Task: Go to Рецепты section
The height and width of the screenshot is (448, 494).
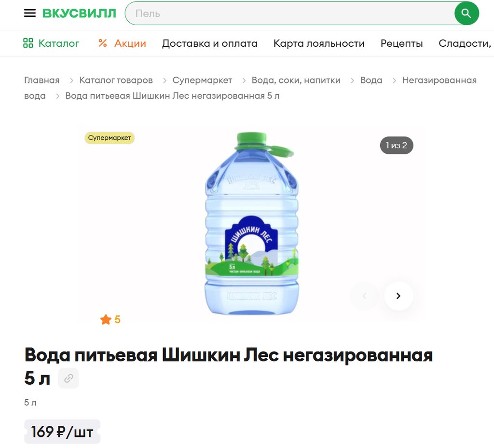Action: [402, 43]
